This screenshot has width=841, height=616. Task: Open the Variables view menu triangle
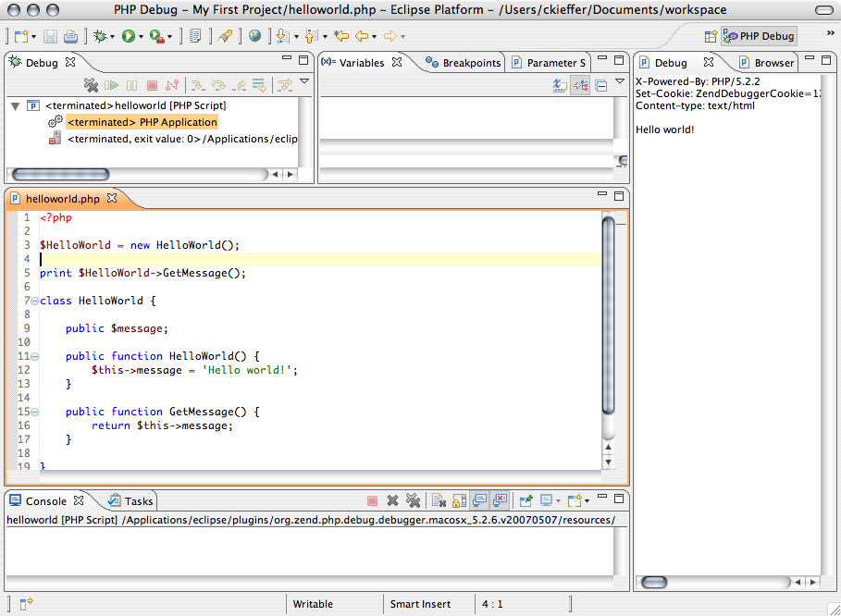coord(620,81)
